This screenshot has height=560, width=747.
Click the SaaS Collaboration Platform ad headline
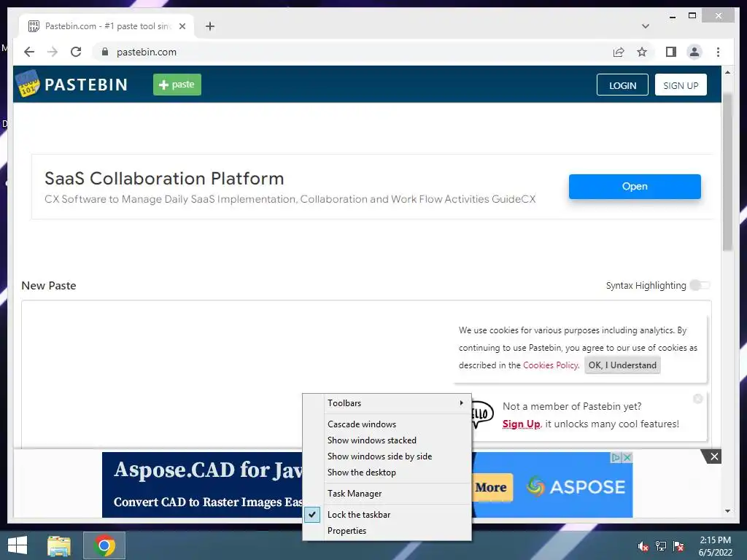164,179
